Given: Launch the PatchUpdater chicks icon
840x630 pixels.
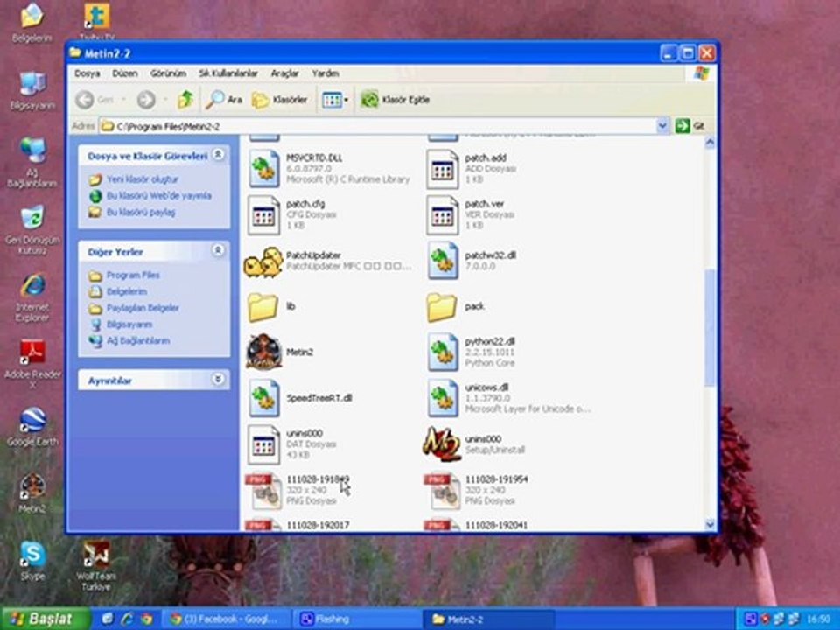Looking at the screenshot, I should tap(263, 262).
